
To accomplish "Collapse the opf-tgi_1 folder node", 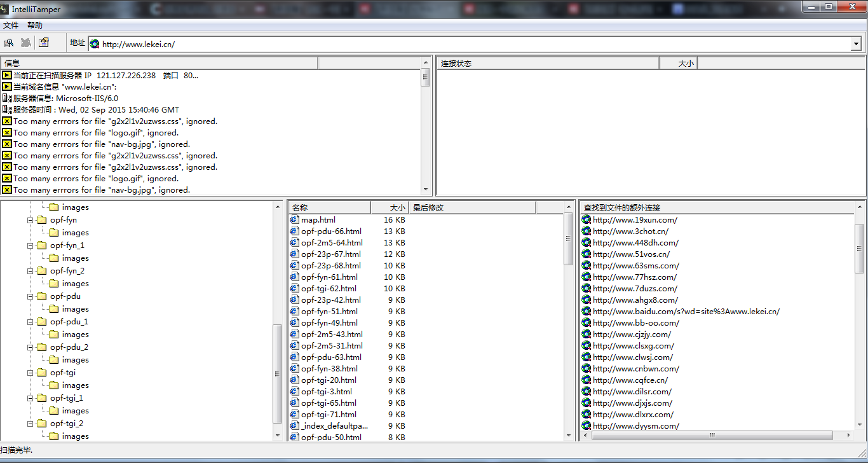I will pyautogui.click(x=30, y=398).
